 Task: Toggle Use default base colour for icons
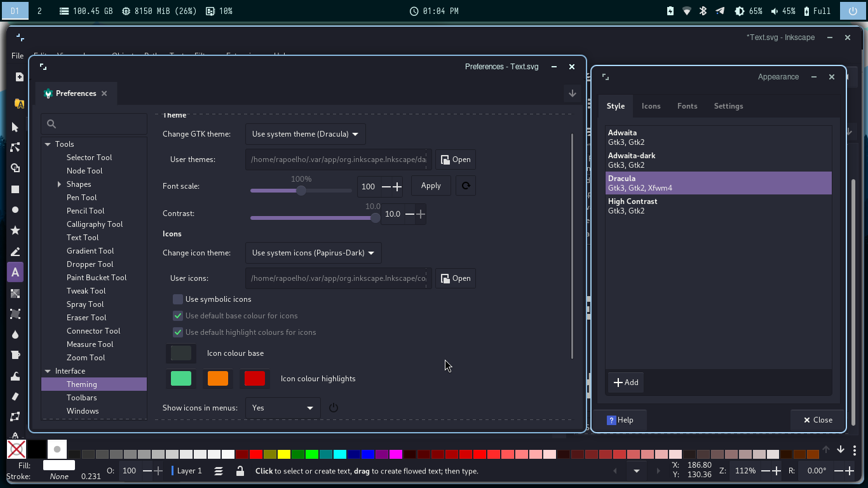point(178,316)
